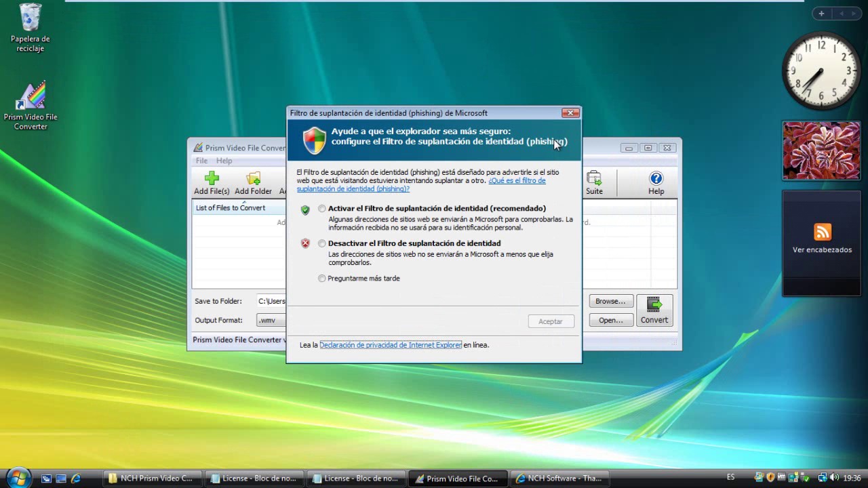Open the File menu in Prism
The width and height of the screenshot is (868, 488).
click(x=201, y=161)
